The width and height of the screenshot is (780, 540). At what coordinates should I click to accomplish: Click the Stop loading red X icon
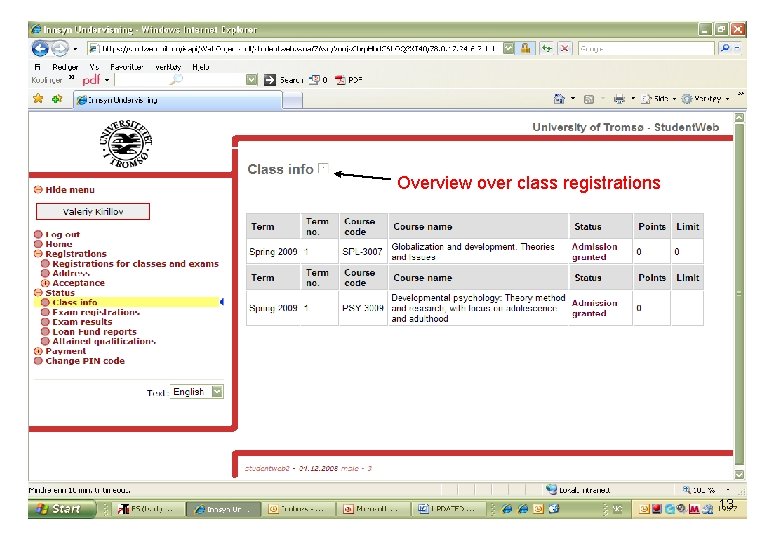[565, 49]
